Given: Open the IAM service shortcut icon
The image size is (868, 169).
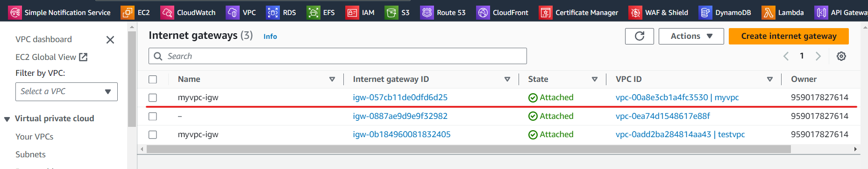Looking at the screenshot, I should click(x=352, y=13).
